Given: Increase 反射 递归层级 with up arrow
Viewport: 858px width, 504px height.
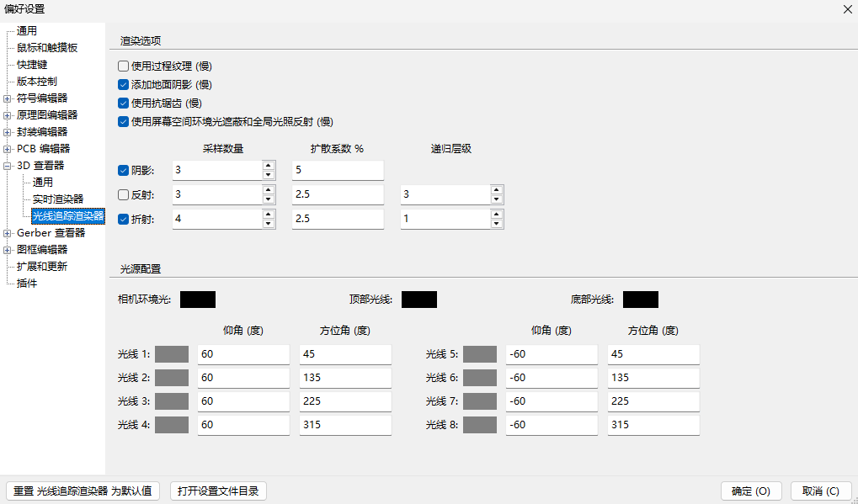Looking at the screenshot, I should (x=496, y=190).
